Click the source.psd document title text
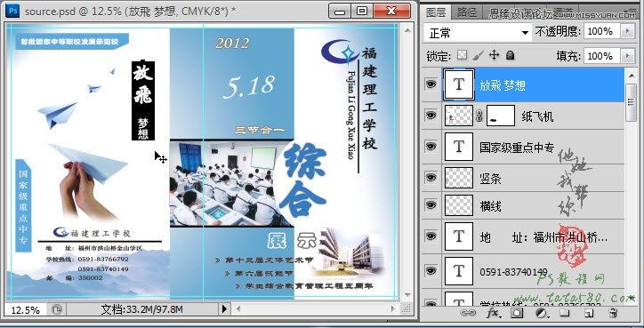Viewport: 644px width, 328px height. (130, 11)
